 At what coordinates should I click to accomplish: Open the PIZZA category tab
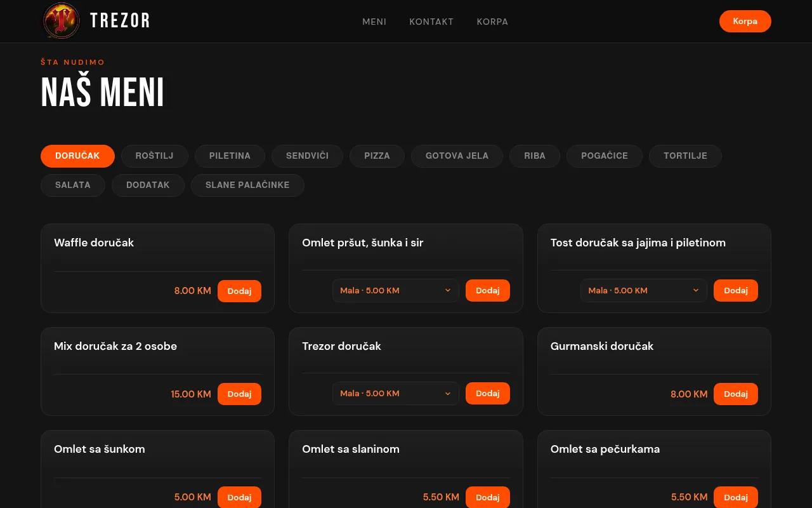click(377, 156)
